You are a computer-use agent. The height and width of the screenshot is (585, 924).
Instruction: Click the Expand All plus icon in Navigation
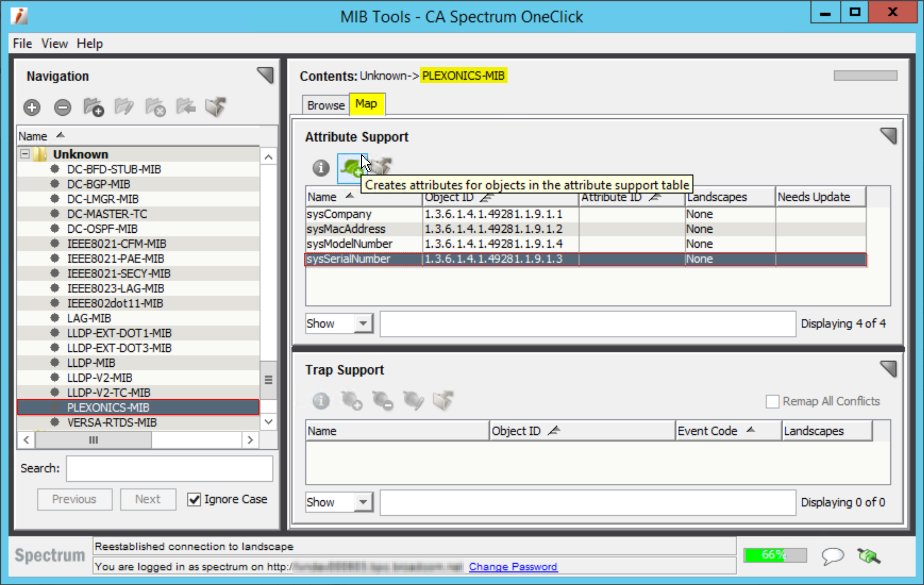click(x=32, y=108)
